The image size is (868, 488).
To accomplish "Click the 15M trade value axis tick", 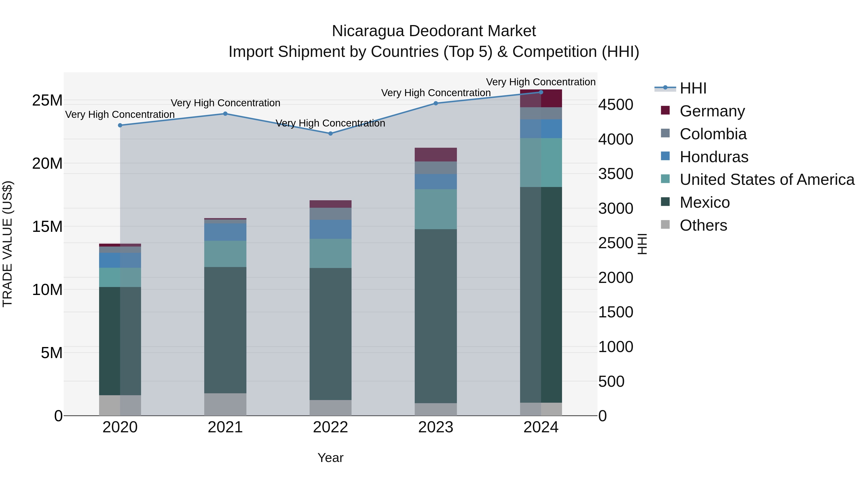I will (x=47, y=227).
